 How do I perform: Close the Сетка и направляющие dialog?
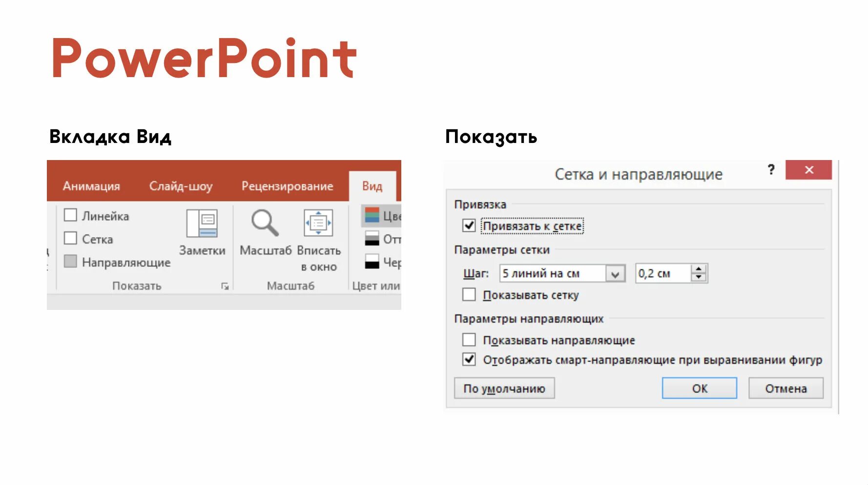click(x=808, y=170)
